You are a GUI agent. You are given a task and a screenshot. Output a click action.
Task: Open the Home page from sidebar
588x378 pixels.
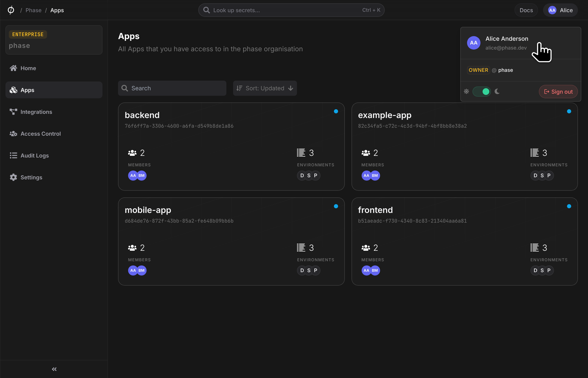[54, 68]
